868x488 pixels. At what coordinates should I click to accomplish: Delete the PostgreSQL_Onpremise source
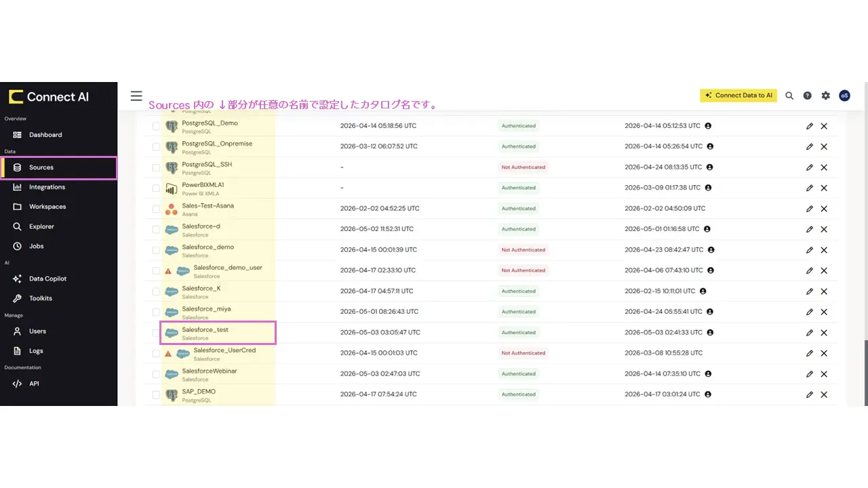(x=824, y=146)
